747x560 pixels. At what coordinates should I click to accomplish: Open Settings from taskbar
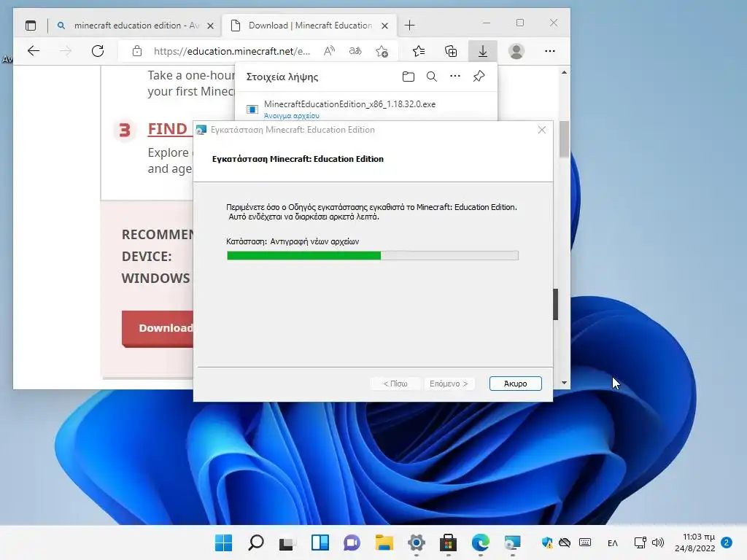[417, 542]
